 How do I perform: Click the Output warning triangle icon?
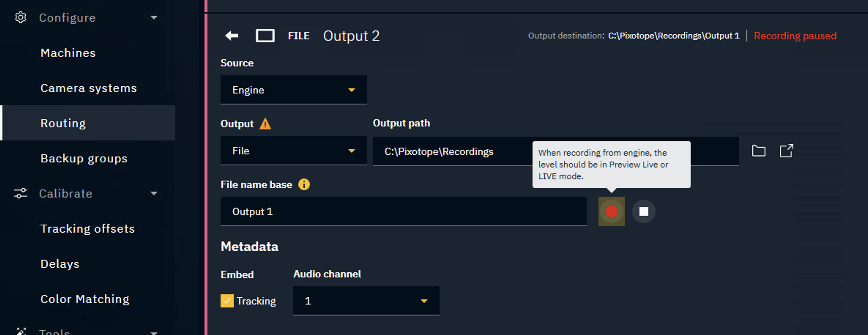coord(265,124)
